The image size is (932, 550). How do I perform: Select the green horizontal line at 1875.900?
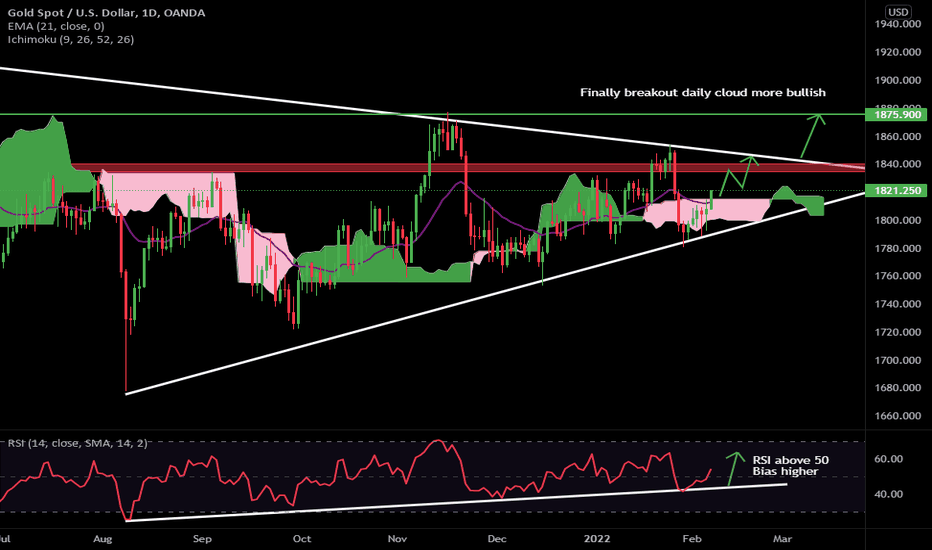pyautogui.click(x=433, y=114)
